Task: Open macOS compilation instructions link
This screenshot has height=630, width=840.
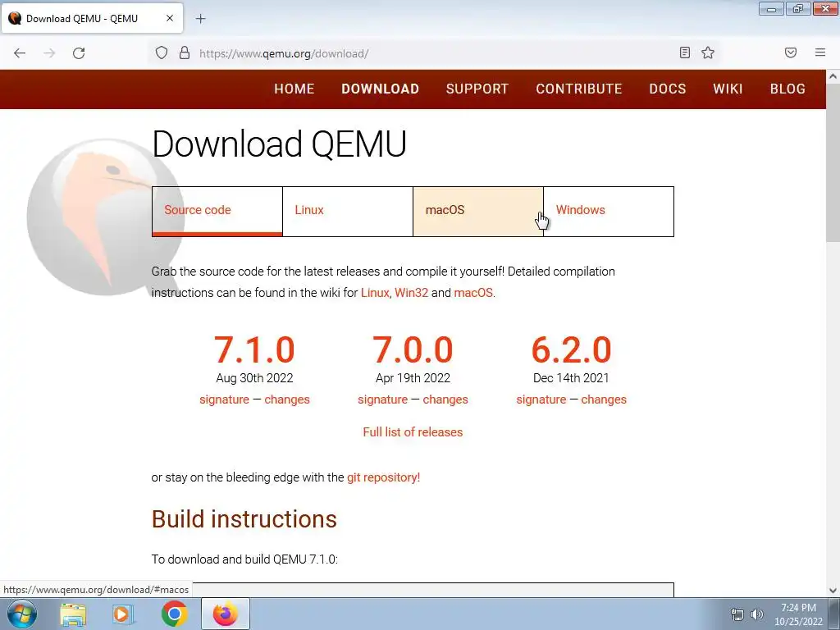Action: pyautogui.click(x=473, y=293)
